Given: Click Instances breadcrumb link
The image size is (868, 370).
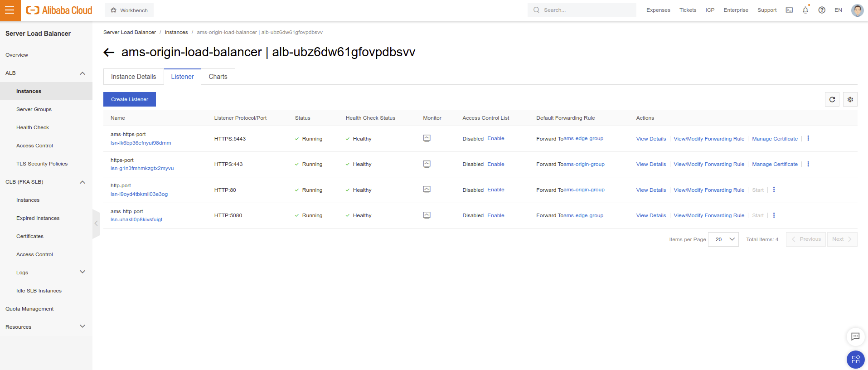Looking at the screenshot, I should click(x=176, y=32).
